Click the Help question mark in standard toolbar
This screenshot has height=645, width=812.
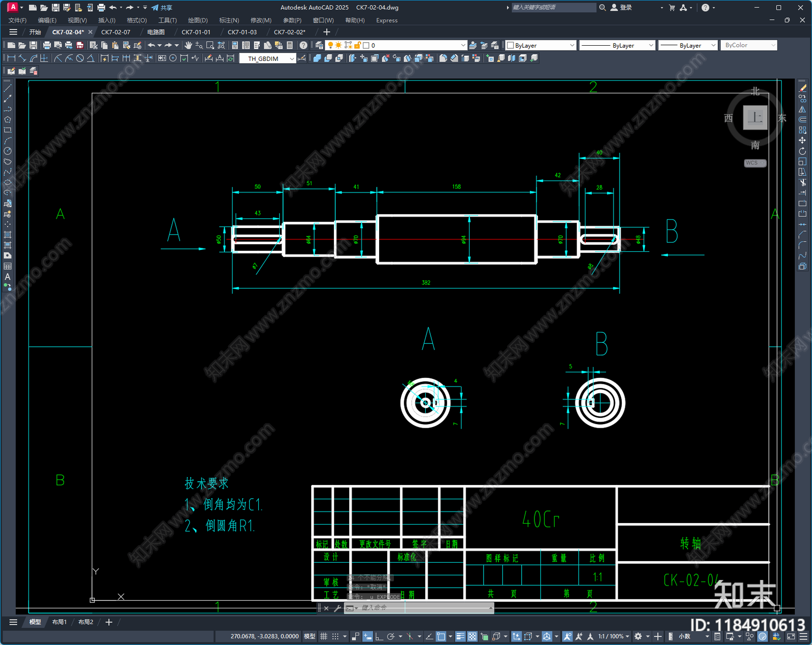coord(303,45)
